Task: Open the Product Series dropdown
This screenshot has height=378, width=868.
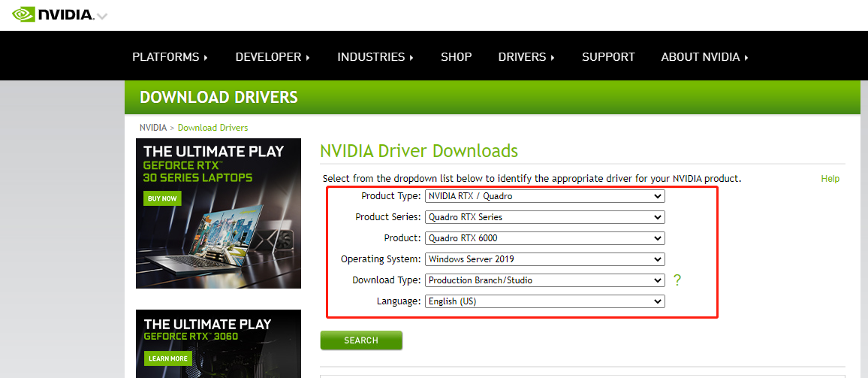Action: click(x=544, y=217)
